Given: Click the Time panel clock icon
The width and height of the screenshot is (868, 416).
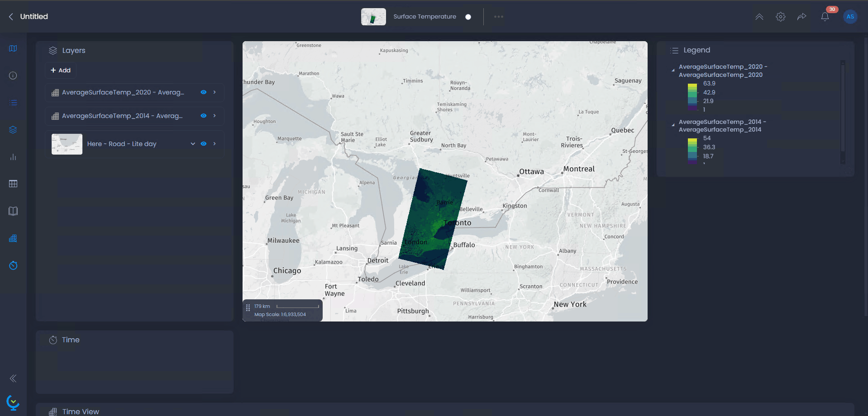Looking at the screenshot, I should pos(53,340).
